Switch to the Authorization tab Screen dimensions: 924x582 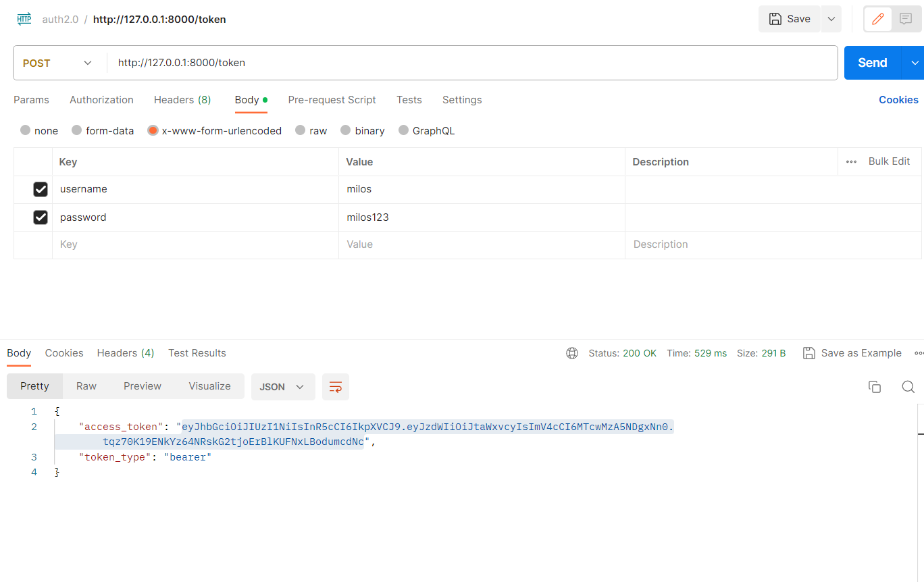click(101, 100)
